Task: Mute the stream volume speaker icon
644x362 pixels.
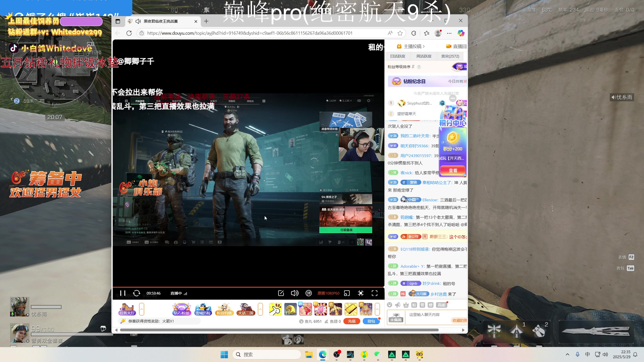Action: 295,293
